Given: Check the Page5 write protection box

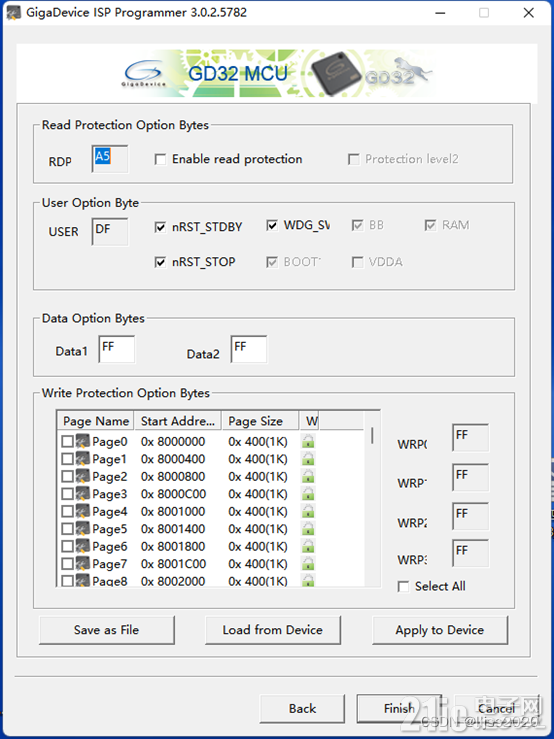Looking at the screenshot, I should 67,529.
